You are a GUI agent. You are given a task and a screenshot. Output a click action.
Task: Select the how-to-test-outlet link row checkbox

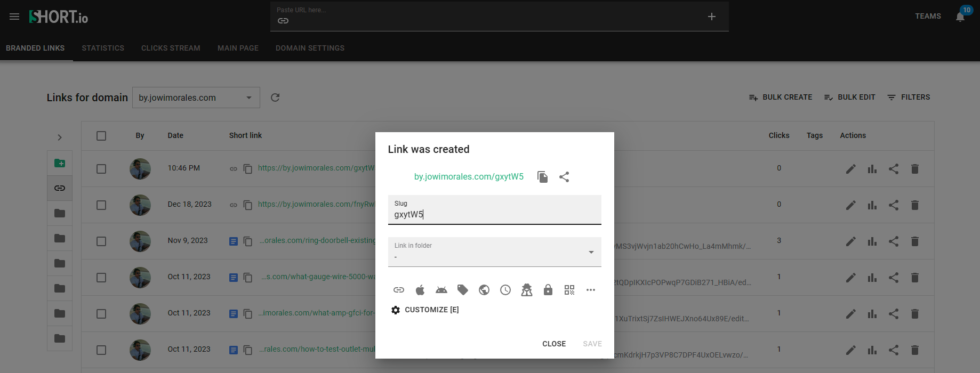pos(101,350)
